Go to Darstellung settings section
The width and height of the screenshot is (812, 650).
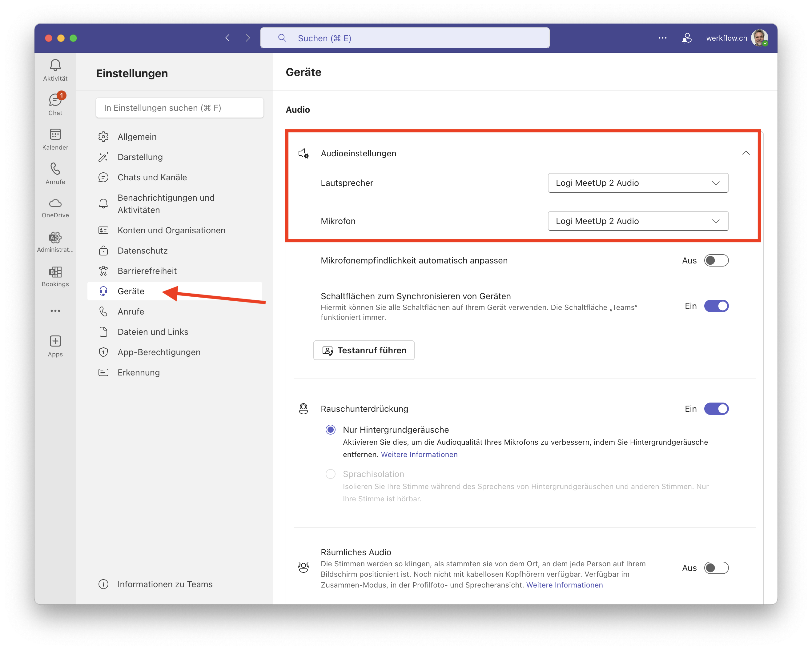click(x=140, y=157)
